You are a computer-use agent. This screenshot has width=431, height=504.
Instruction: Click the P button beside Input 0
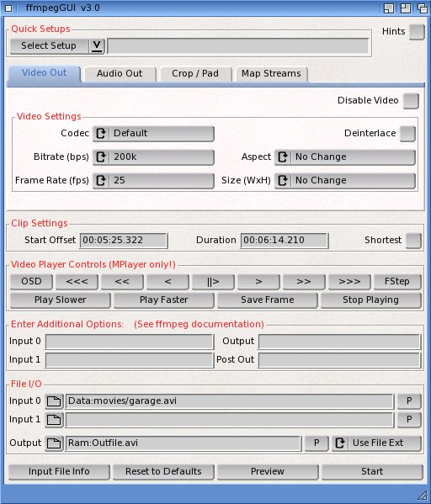tap(409, 401)
